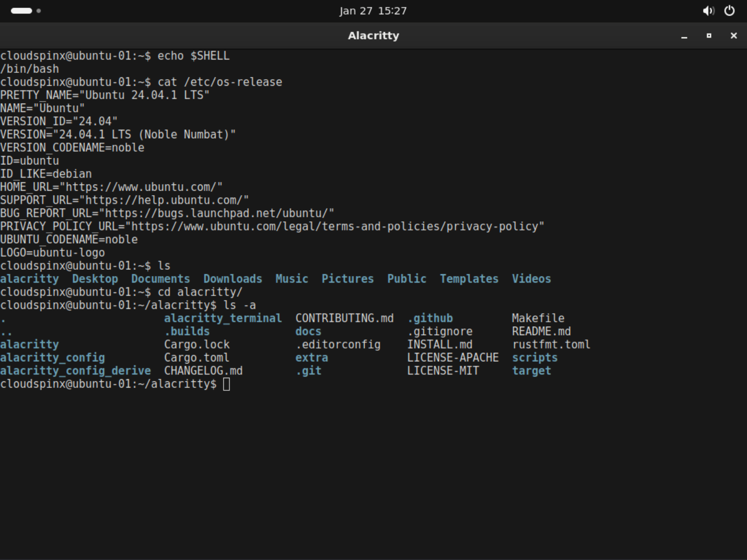This screenshot has width=747, height=560.
Task: Select the README.md file entry
Action: pyautogui.click(x=542, y=331)
